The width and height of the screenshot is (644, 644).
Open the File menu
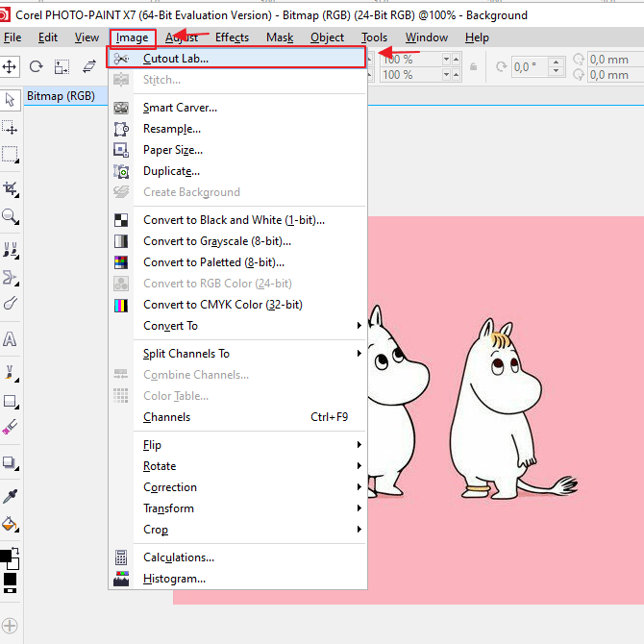click(x=12, y=37)
